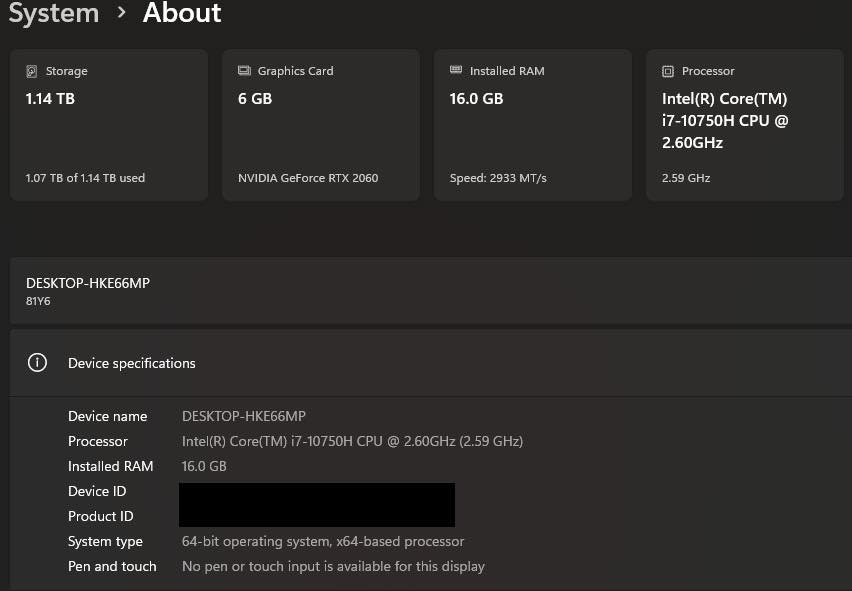Select 'No pen or touch input' value
This screenshot has width=852, height=591.
point(333,566)
